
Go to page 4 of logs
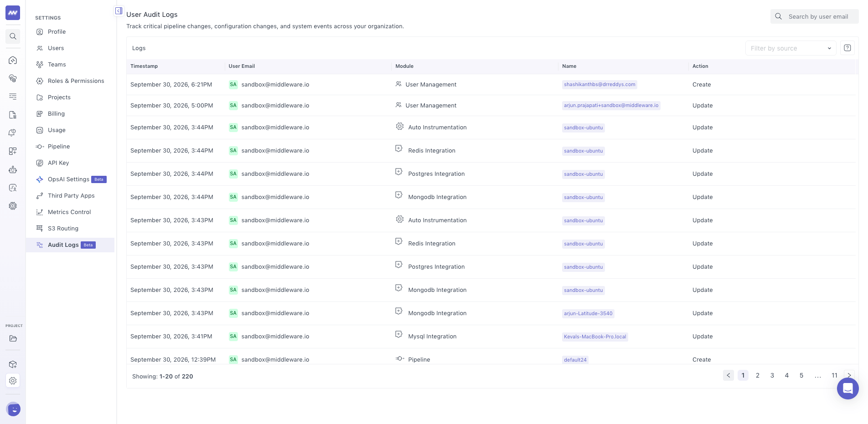(787, 375)
